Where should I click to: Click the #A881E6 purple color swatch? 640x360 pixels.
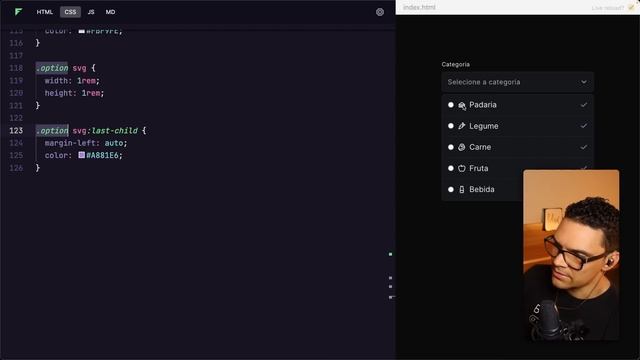point(82,155)
